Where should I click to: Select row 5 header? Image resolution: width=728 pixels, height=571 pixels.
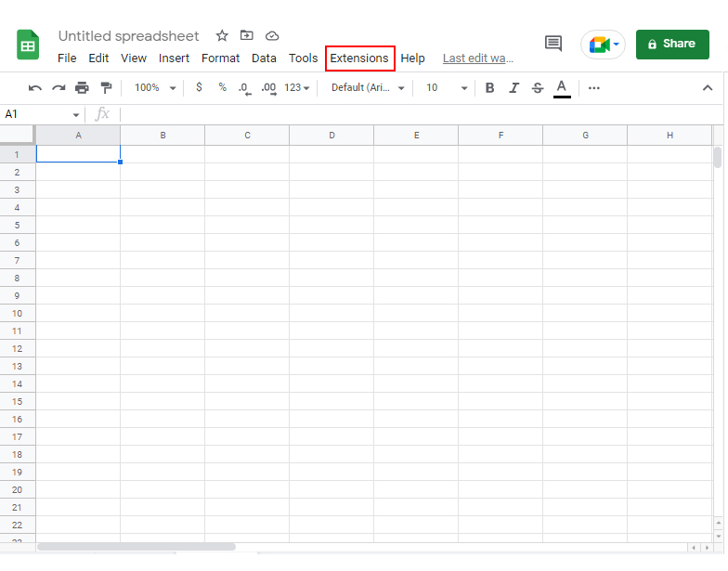[17, 225]
